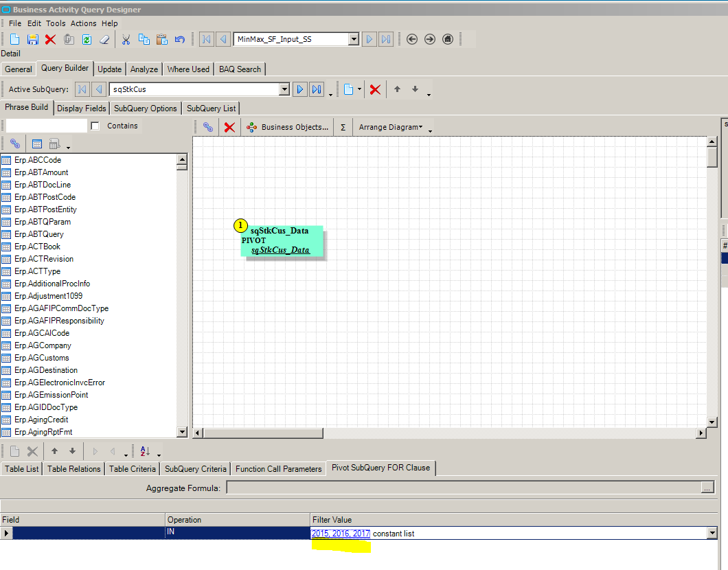Screen dimensions: 728x570
Task: Open the New subquery dropdown arrow
Action: (x=359, y=89)
